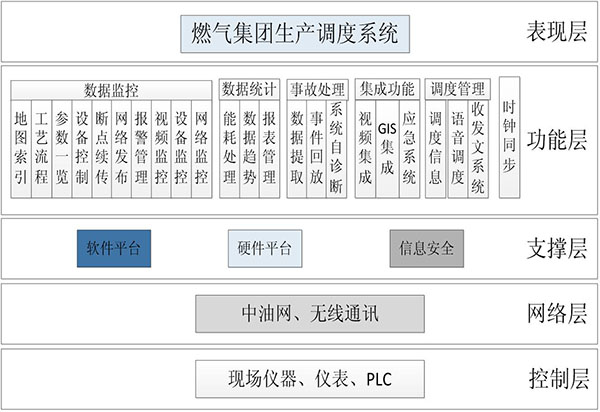This screenshot has height=412, width=600.
Task: Click the gray 信息安全 box
Action: point(427,248)
